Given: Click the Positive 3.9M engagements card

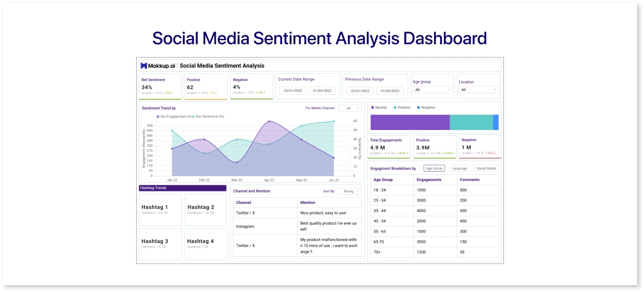Looking at the screenshot, I should click(x=435, y=147).
